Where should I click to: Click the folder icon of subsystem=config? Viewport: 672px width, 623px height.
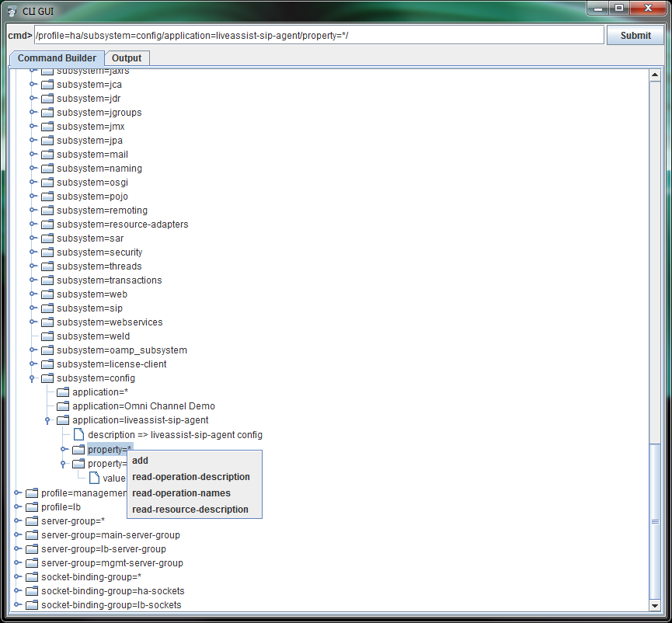pos(47,378)
